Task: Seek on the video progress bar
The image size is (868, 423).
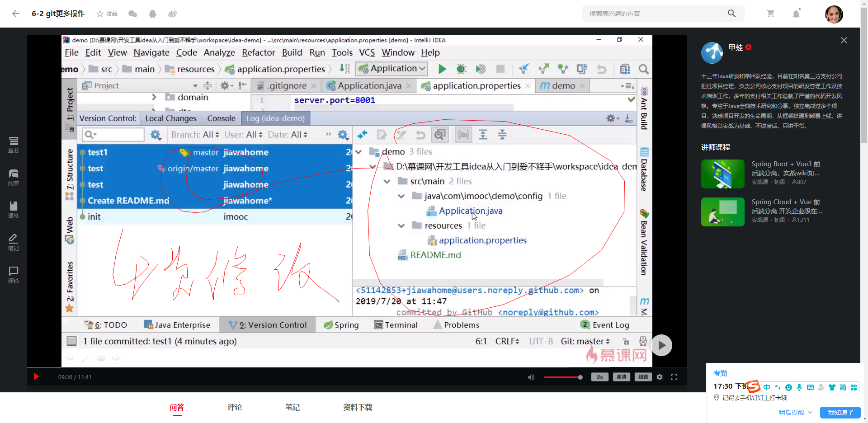Action: 357,367
